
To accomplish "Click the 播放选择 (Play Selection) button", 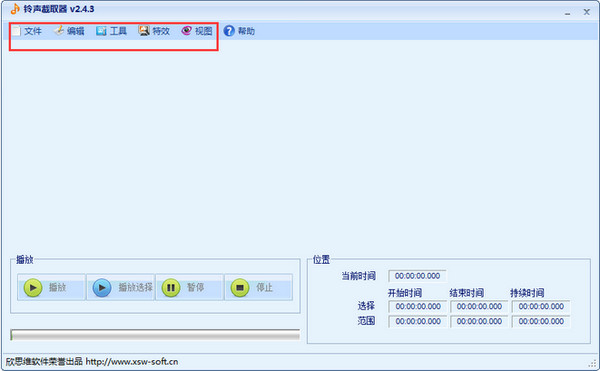I will [121, 287].
